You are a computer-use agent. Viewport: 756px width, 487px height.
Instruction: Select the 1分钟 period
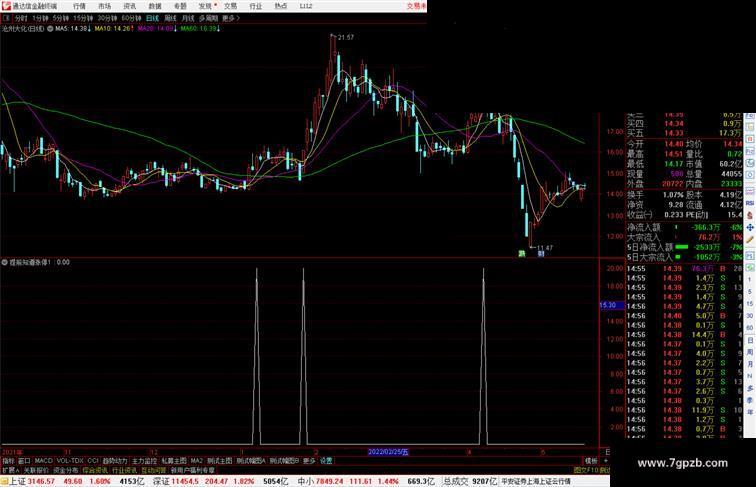[x=40, y=18]
